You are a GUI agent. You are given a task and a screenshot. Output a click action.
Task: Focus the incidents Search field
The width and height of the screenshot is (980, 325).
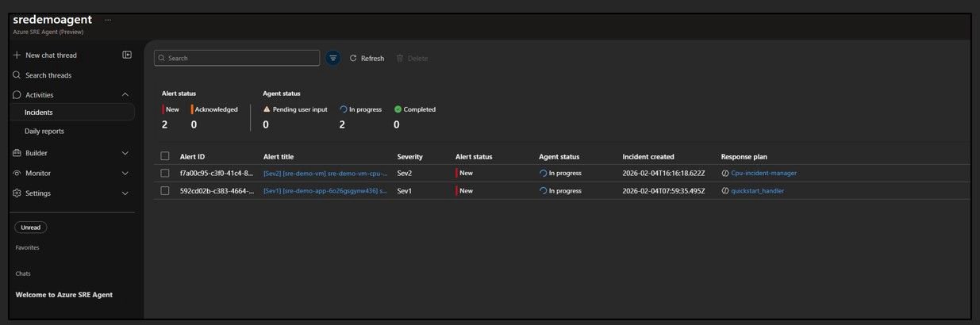(237, 58)
